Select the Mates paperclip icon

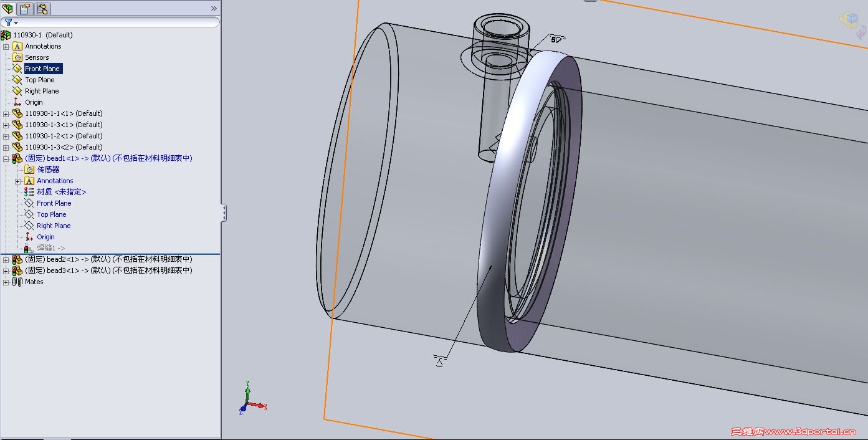pyautogui.click(x=17, y=282)
